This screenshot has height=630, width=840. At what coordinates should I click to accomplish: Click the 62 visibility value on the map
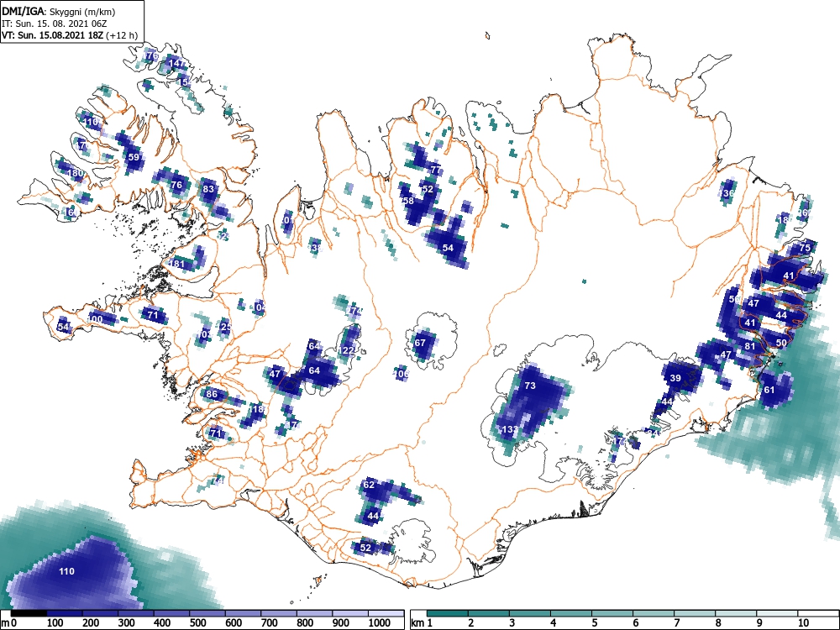[369, 485]
